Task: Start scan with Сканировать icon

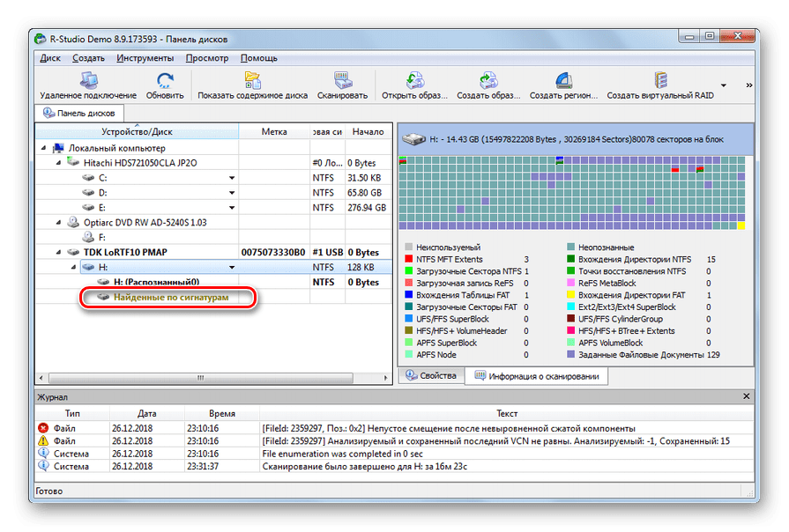Action: coord(342,81)
